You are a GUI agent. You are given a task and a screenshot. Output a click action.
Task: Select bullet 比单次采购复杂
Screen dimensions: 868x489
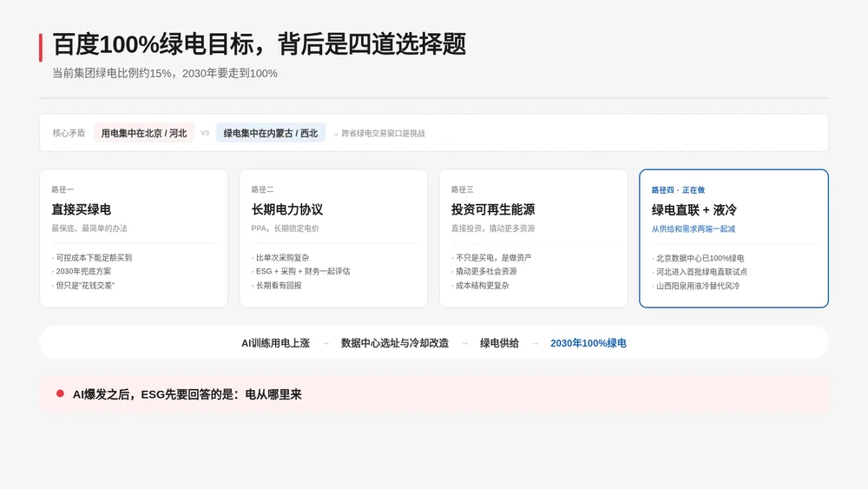[x=282, y=257]
